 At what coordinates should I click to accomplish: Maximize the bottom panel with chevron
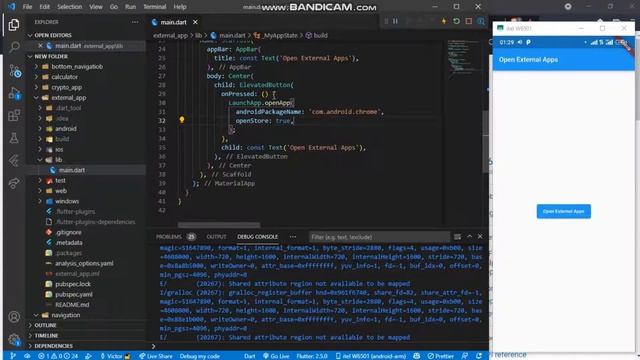point(469,236)
